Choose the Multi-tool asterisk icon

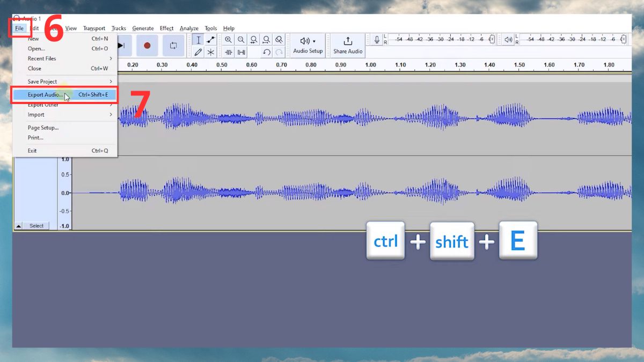click(211, 52)
